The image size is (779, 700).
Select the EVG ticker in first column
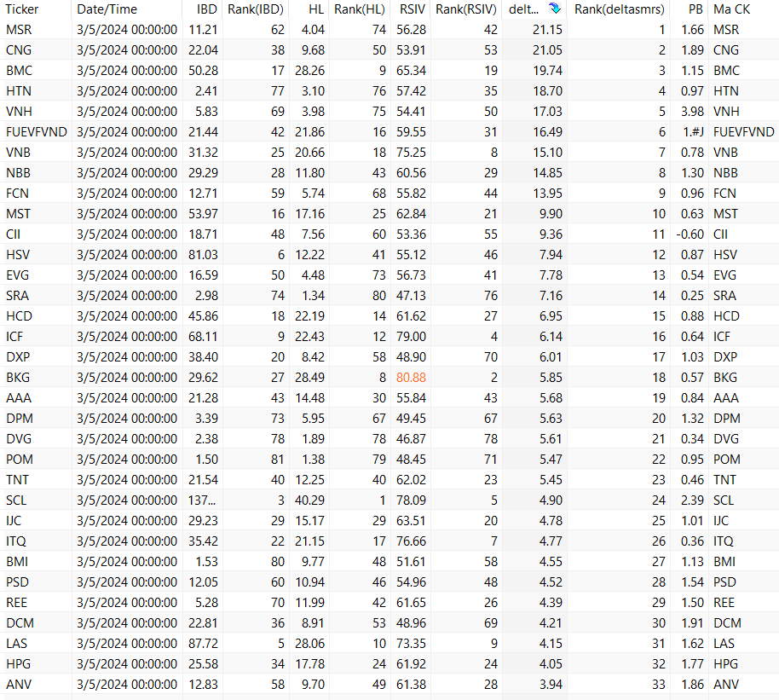(x=17, y=275)
